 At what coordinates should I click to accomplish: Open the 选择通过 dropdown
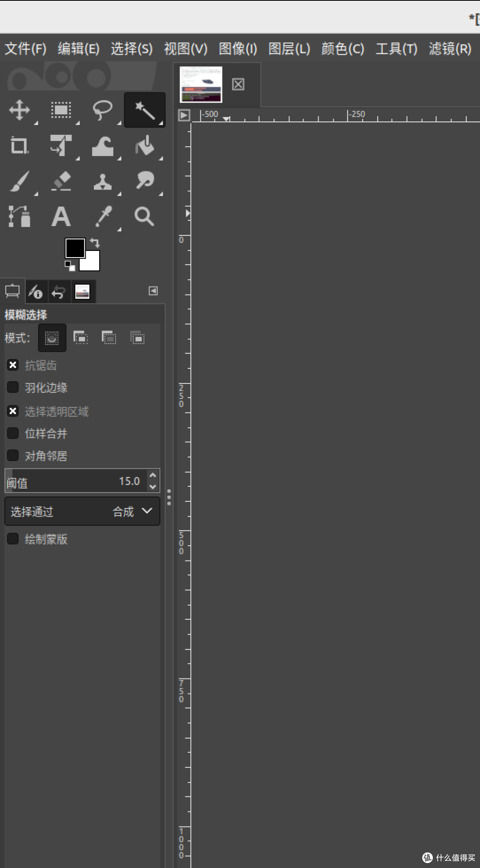pyautogui.click(x=82, y=512)
